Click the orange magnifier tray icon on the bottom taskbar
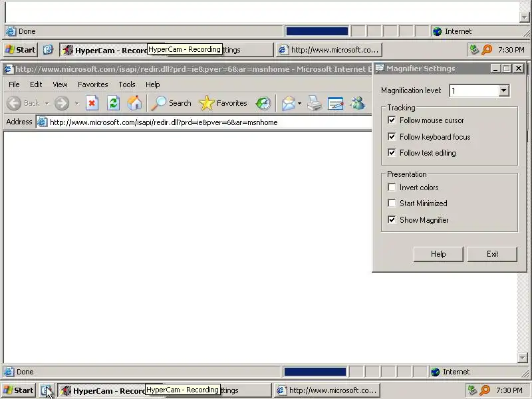 click(485, 390)
